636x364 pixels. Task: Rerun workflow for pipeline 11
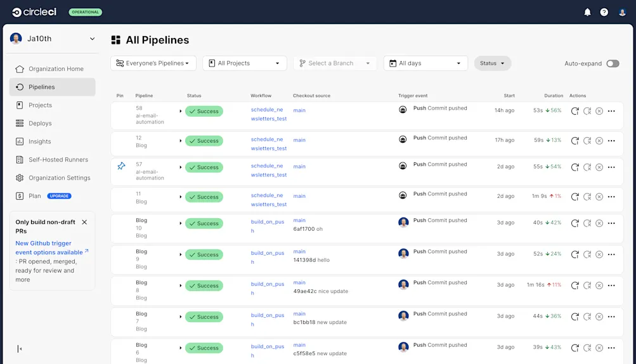tap(574, 197)
